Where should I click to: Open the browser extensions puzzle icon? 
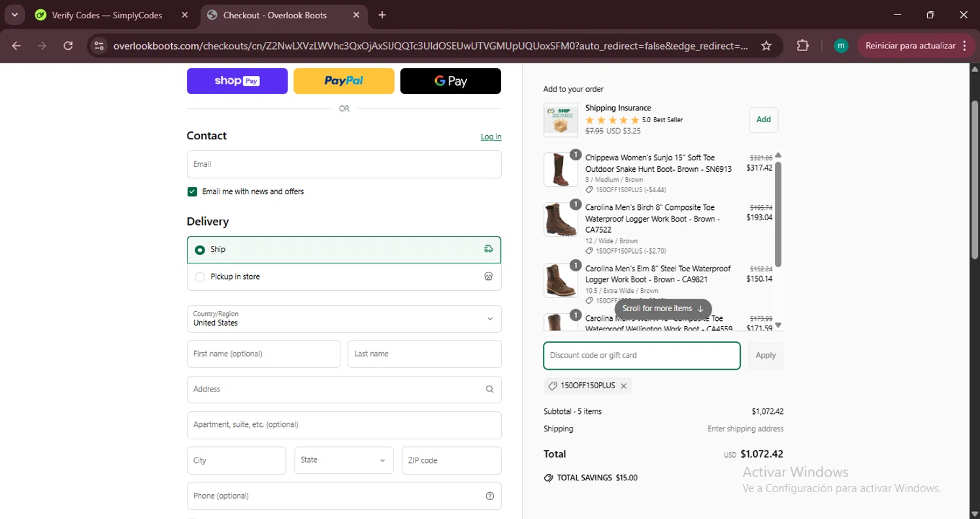pyautogui.click(x=803, y=46)
